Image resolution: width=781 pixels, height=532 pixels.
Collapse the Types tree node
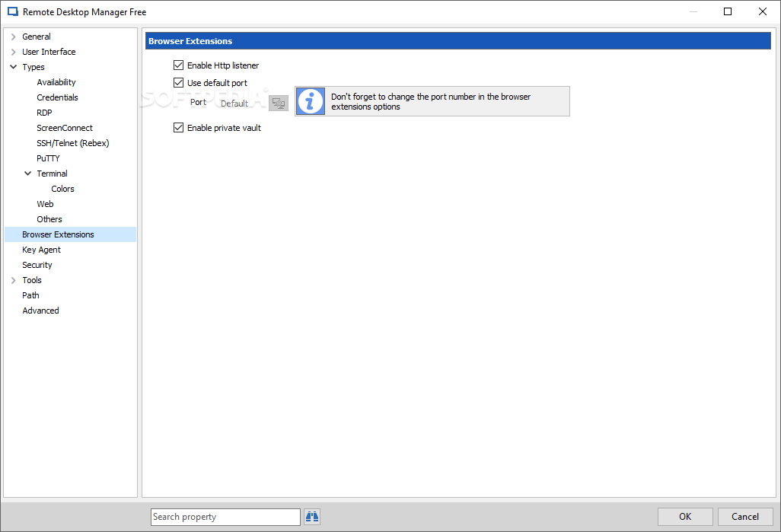pos(14,67)
